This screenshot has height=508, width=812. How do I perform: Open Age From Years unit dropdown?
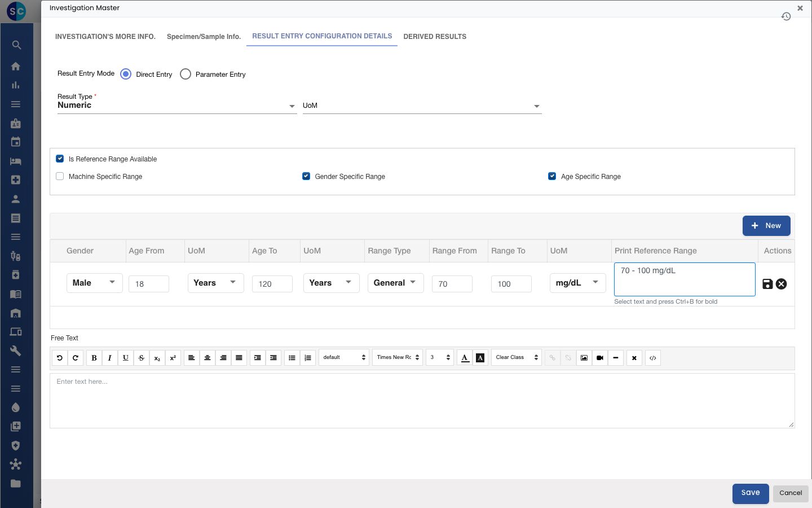point(215,283)
